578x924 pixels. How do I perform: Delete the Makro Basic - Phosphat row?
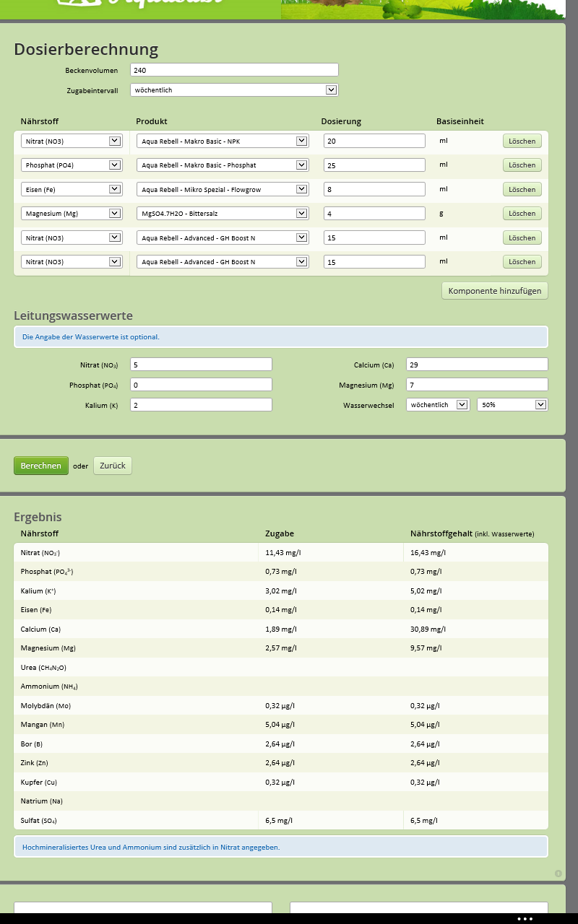click(x=522, y=165)
